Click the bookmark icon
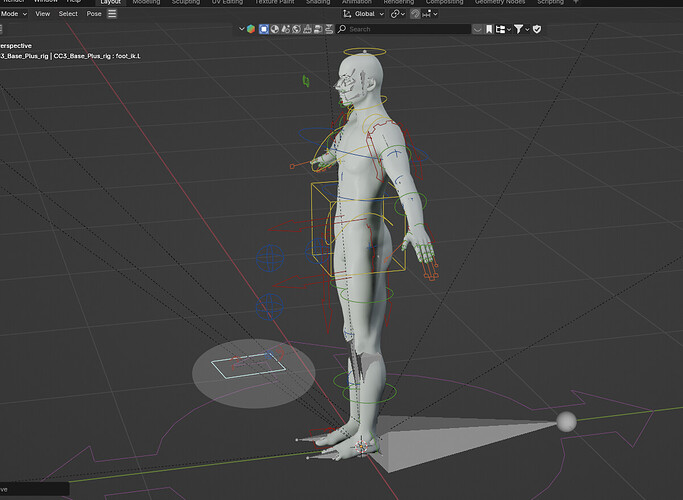This screenshot has width=683, height=500. pyautogui.click(x=489, y=29)
